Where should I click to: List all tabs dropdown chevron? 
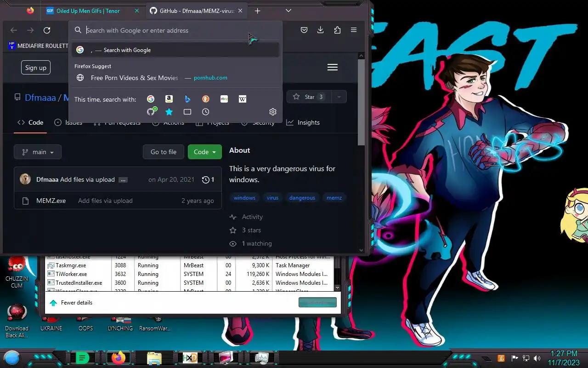(288, 11)
